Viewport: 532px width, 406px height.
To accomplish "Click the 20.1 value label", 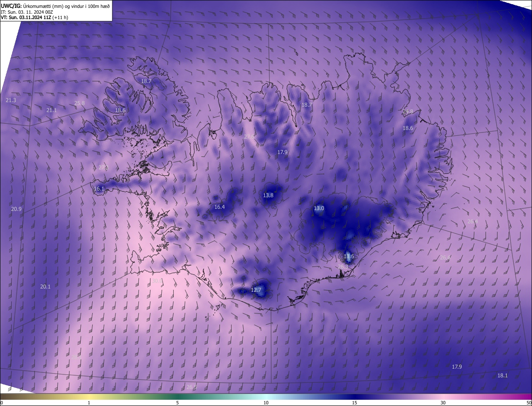I will [45, 286].
